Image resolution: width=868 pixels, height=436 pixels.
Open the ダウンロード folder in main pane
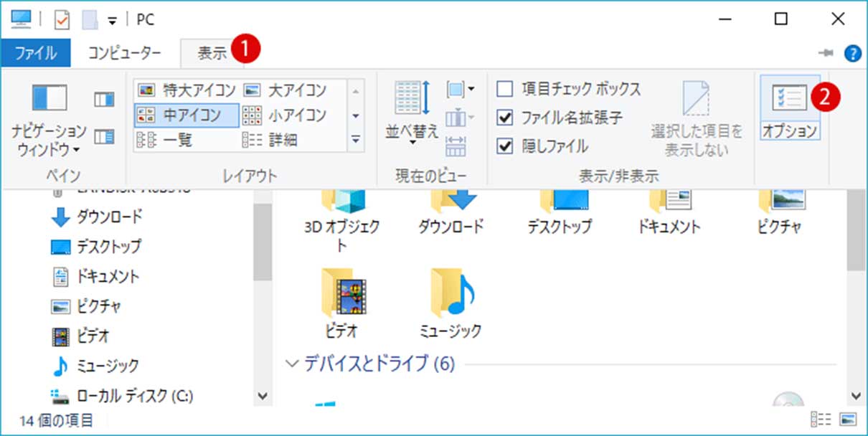pos(451,212)
